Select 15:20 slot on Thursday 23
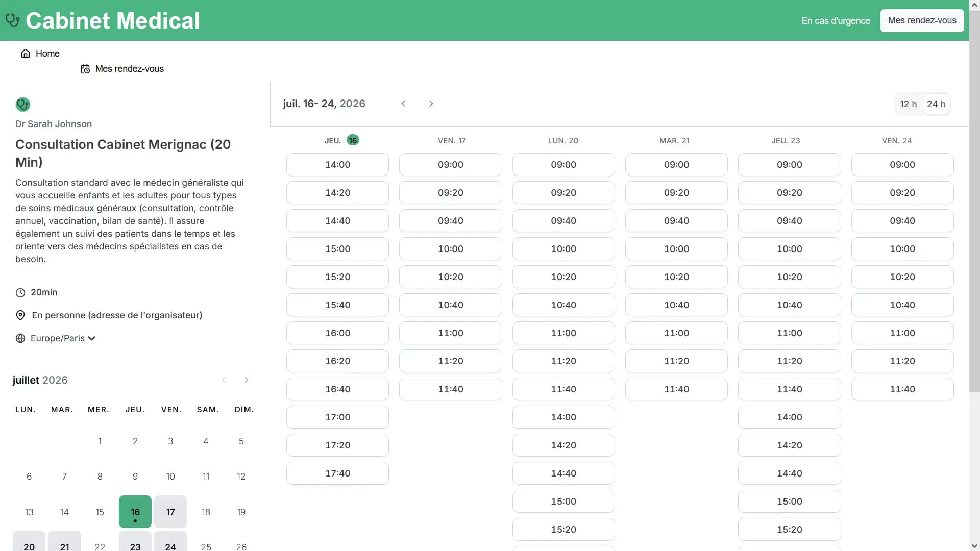980x551 pixels. point(790,530)
